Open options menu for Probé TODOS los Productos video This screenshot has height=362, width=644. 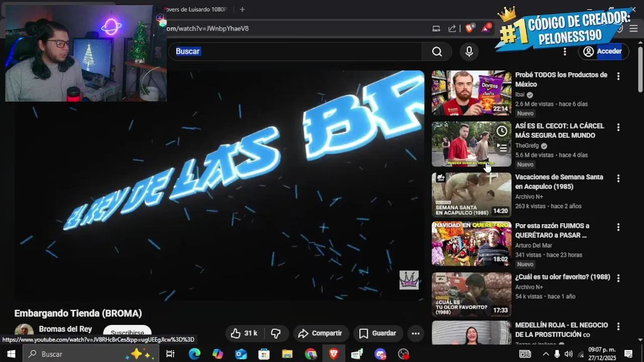coord(618,76)
